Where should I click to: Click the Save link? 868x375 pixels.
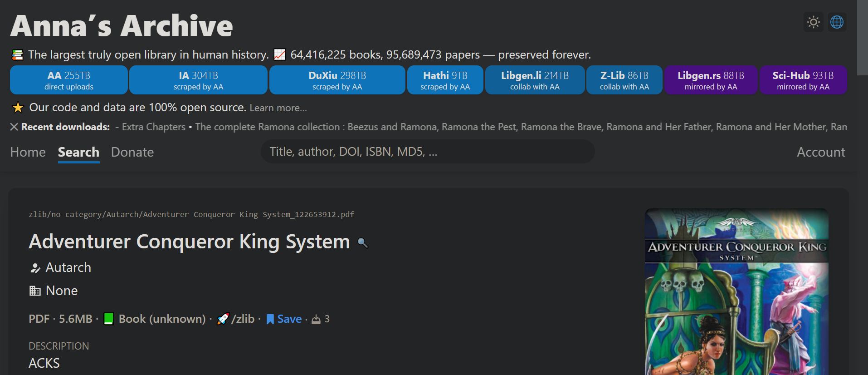(289, 319)
